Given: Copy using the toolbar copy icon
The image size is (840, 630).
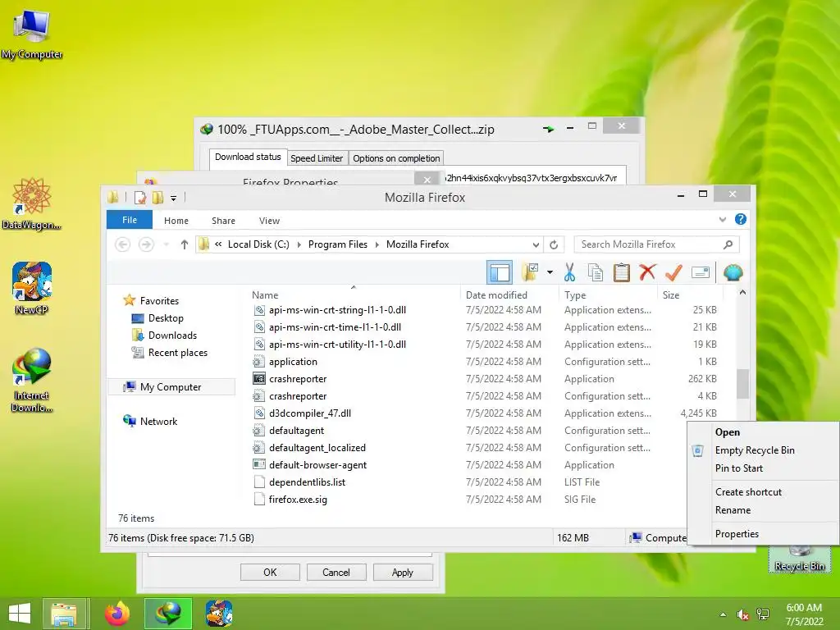Looking at the screenshot, I should [596, 272].
